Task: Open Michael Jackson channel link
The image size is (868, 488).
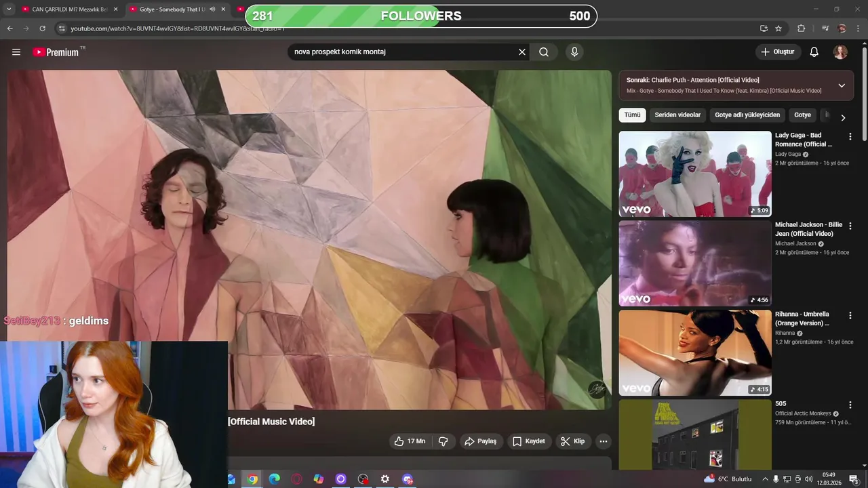Action: [x=795, y=244]
